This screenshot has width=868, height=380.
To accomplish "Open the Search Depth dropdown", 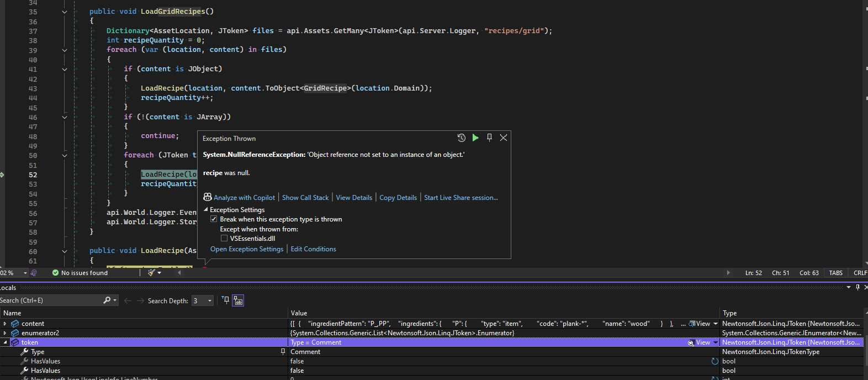I will tap(210, 301).
